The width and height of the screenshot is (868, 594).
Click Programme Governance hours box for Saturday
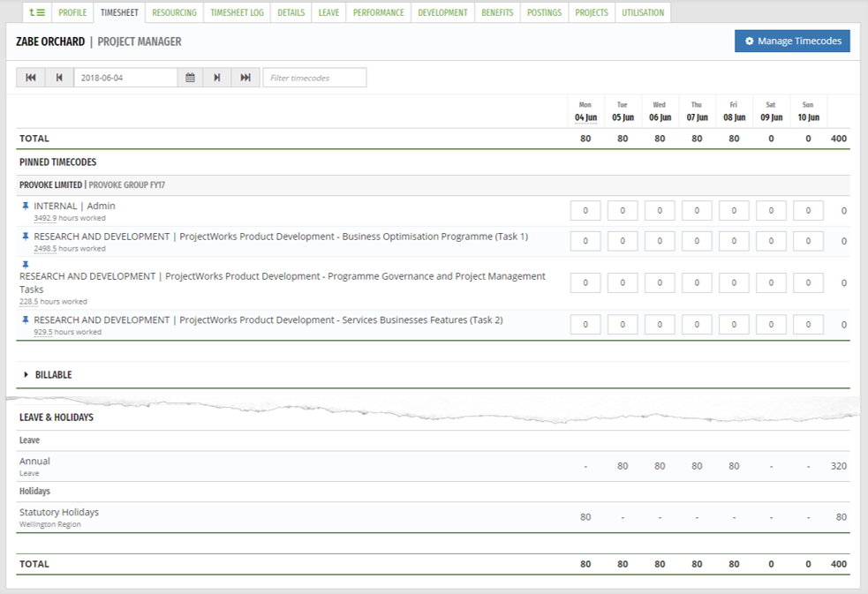pyautogui.click(x=771, y=283)
